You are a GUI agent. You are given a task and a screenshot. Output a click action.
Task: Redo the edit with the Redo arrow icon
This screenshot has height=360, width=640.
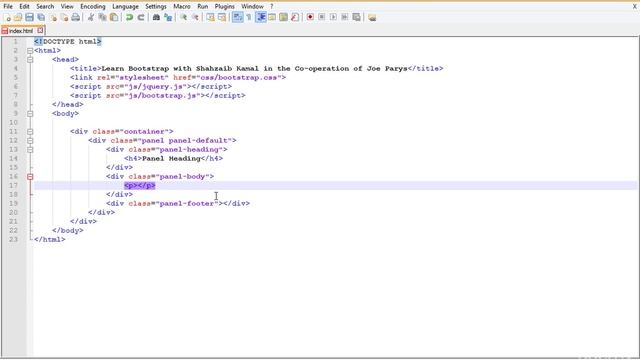tap(141, 17)
